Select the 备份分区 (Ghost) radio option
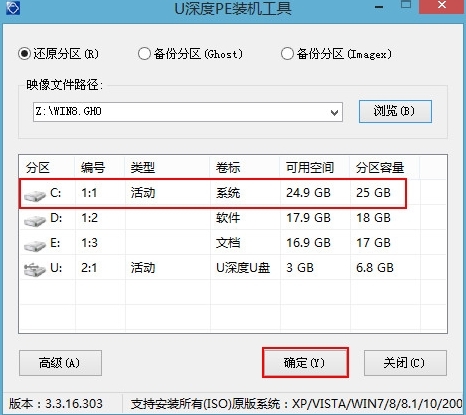This screenshot has height=415, width=466. [144, 54]
